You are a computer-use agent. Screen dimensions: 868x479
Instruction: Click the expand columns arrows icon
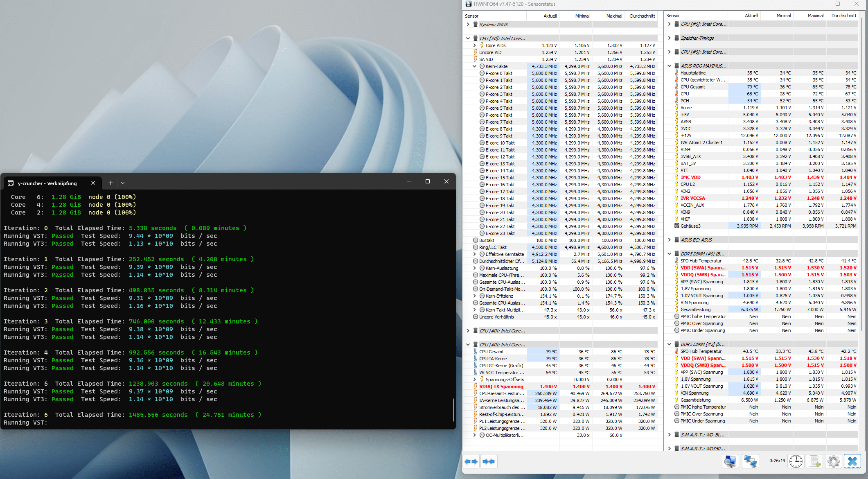tap(471, 461)
